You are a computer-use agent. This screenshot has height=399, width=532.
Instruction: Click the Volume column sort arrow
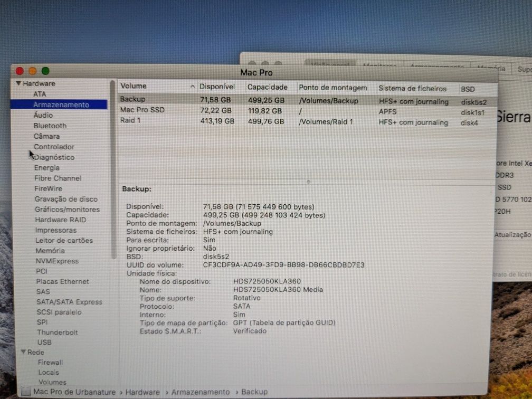click(192, 87)
